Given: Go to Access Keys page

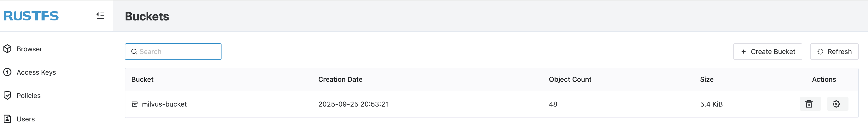Looking at the screenshot, I should tap(36, 72).
